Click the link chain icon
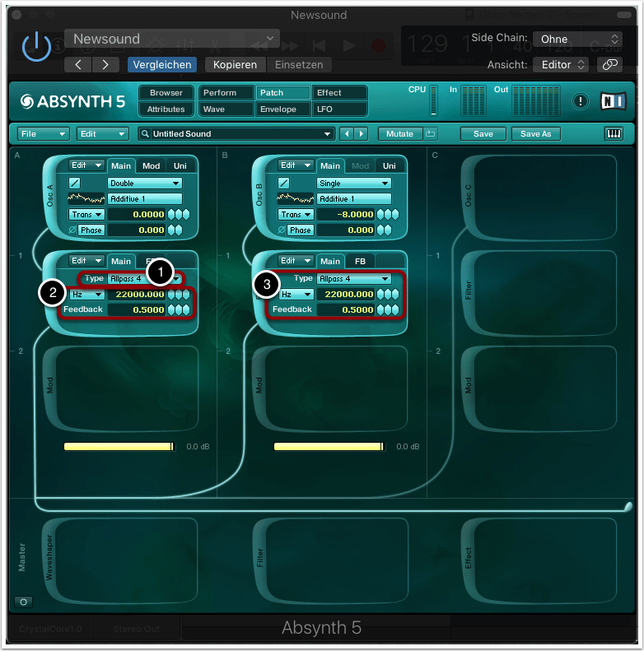The width and height of the screenshot is (644, 651). [609, 65]
